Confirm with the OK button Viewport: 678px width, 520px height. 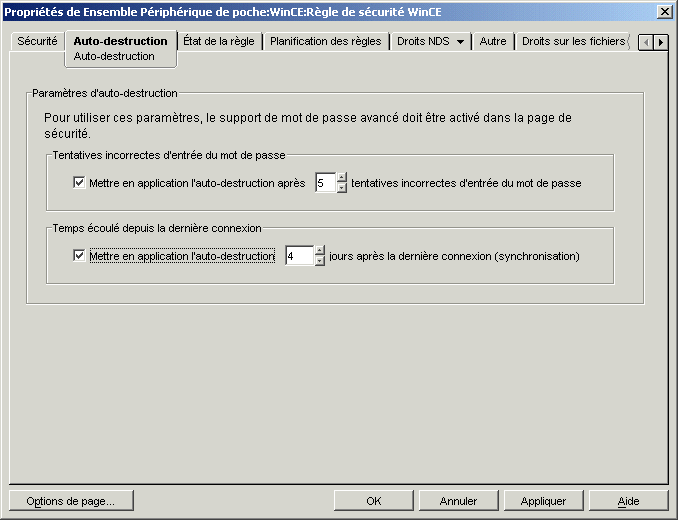(x=374, y=501)
